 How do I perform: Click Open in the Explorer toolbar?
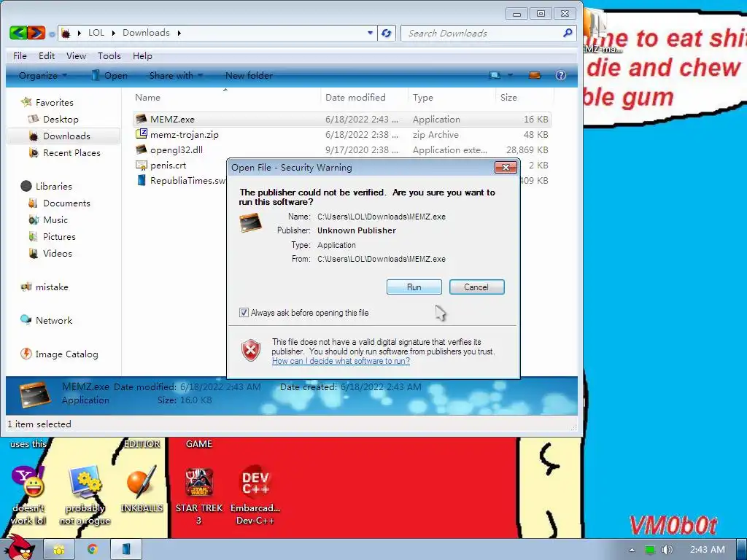pyautogui.click(x=109, y=76)
